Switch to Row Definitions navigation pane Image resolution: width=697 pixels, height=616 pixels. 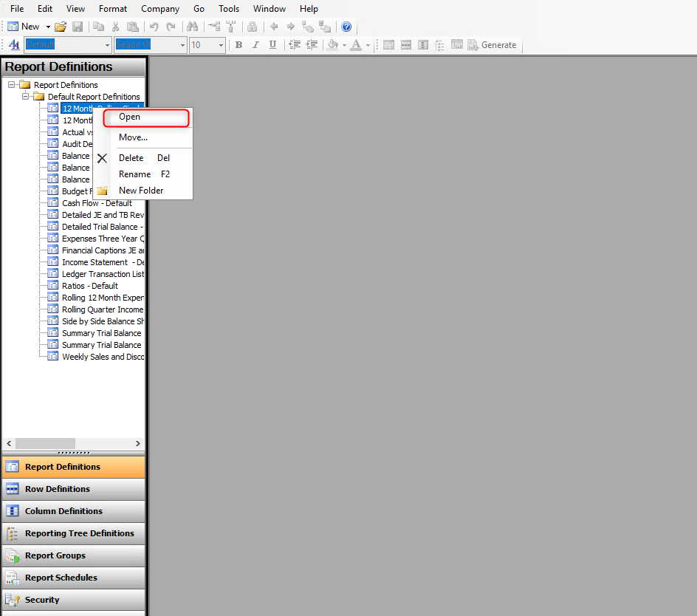pos(58,489)
